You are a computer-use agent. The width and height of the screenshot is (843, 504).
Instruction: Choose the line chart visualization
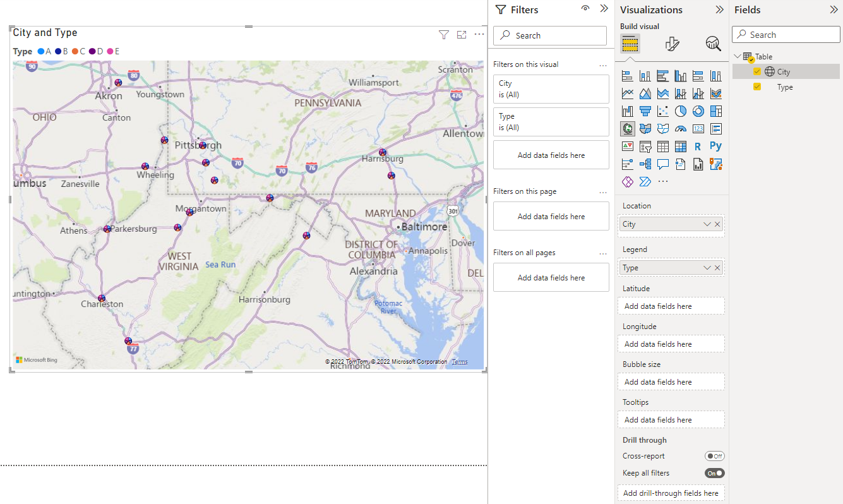coord(627,94)
